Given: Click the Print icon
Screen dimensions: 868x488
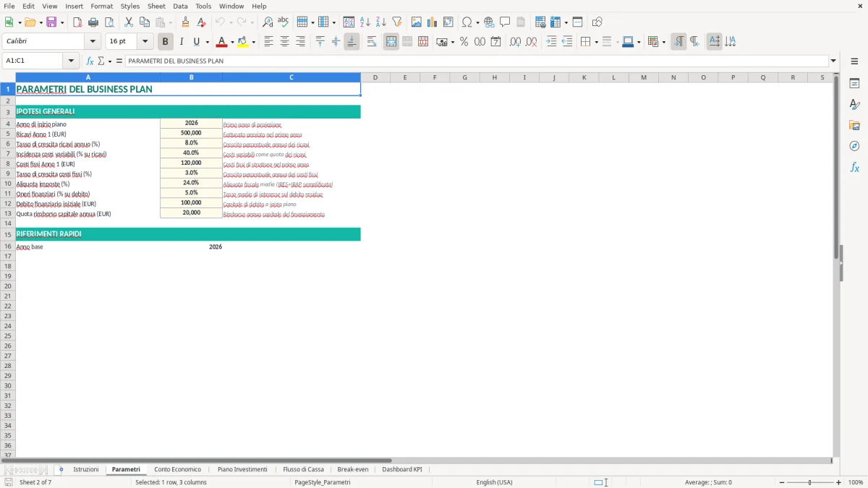Looking at the screenshot, I should click(x=93, y=22).
